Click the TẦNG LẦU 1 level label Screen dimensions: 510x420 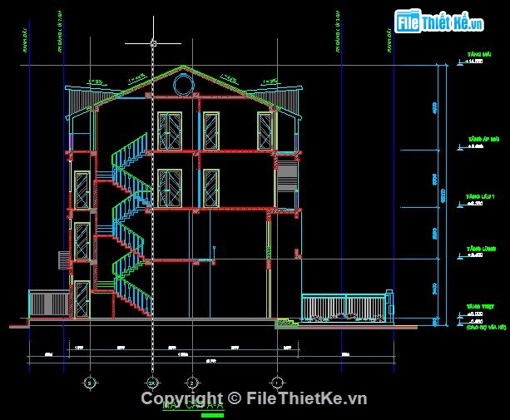[480, 196]
